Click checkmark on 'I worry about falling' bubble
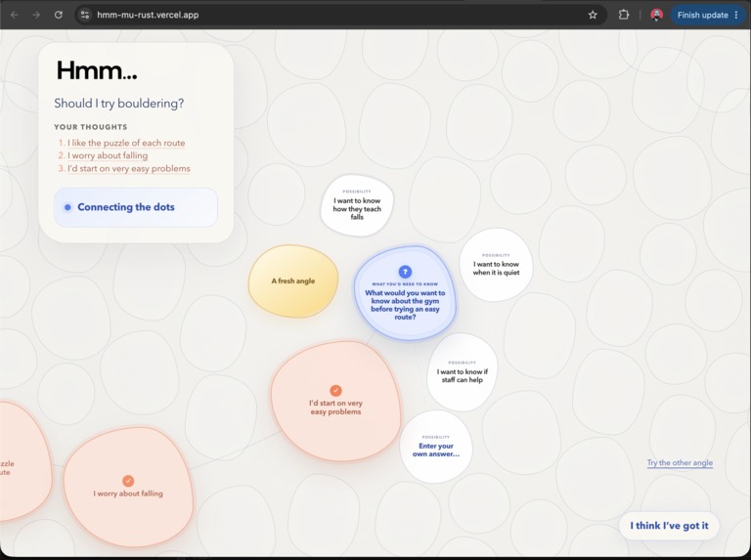 pos(128,481)
